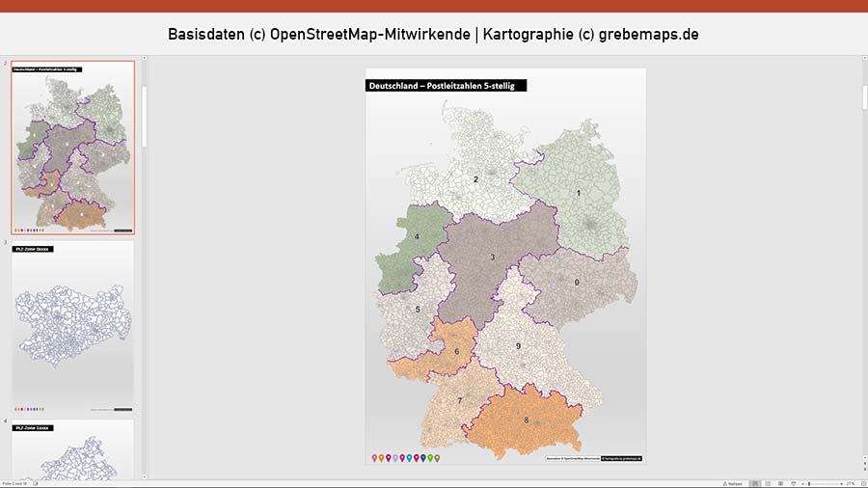868x488 pixels.
Task: Pick the magenta map pin marker
Action: click(x=402, y=458)
